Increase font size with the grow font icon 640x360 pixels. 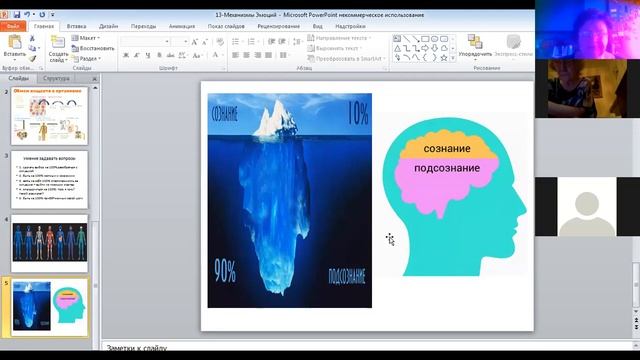195,42
